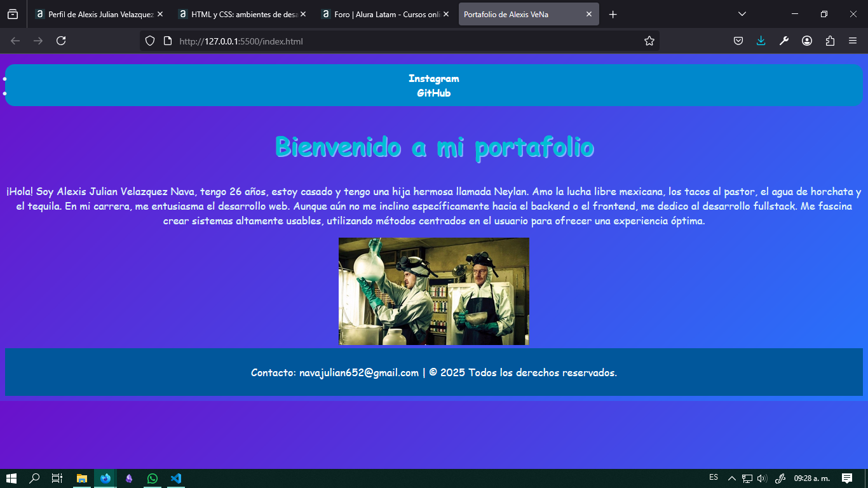This screenshot has height=488, width=868.
Task: Click the Breaking Bad lab image
Action: pos(434,292)
